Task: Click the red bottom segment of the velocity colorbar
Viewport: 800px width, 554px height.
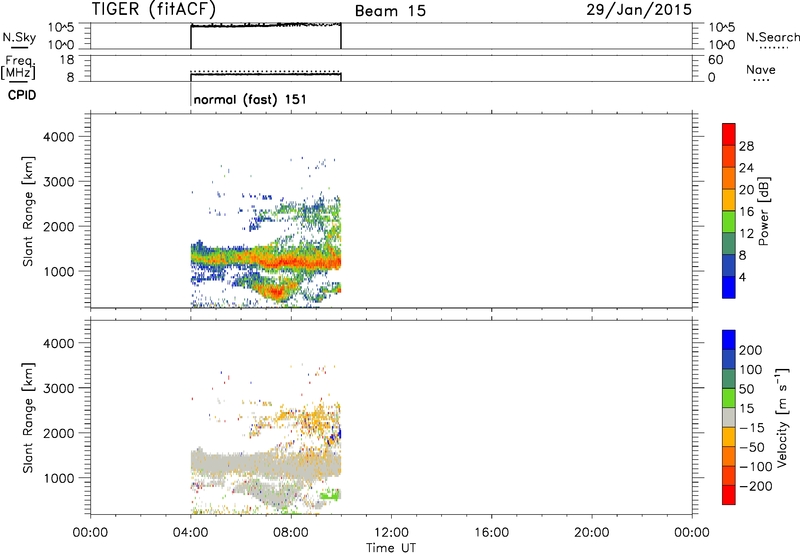Action: pyautogui.click(x=729, y=495)
